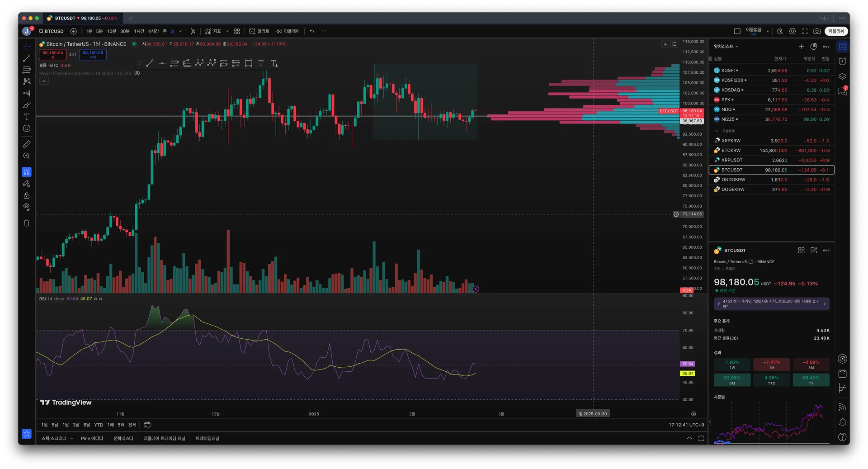Image resolution: width=868 pixels, height=469 pixels.
Task: Open the forecasting and measurement tools
Action: coord(27,93)
